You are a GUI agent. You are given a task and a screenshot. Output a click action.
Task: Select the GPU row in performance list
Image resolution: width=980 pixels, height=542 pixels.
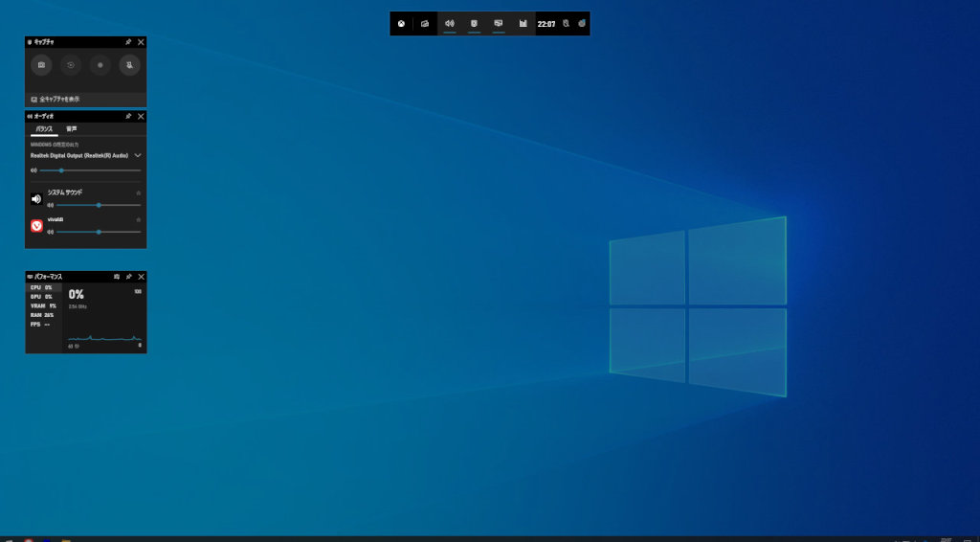click(x=44, y=297)
